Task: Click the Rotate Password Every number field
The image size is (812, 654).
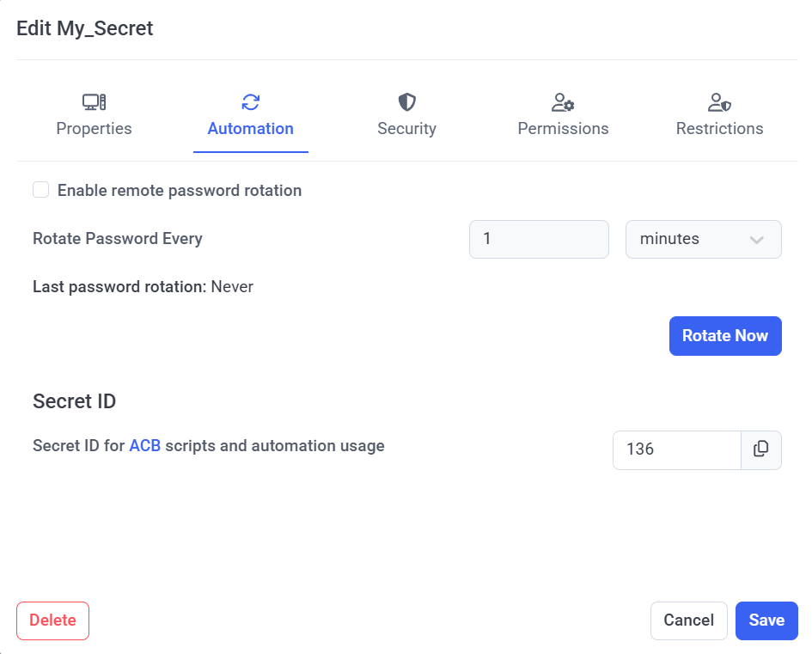Action: (539, 240)
